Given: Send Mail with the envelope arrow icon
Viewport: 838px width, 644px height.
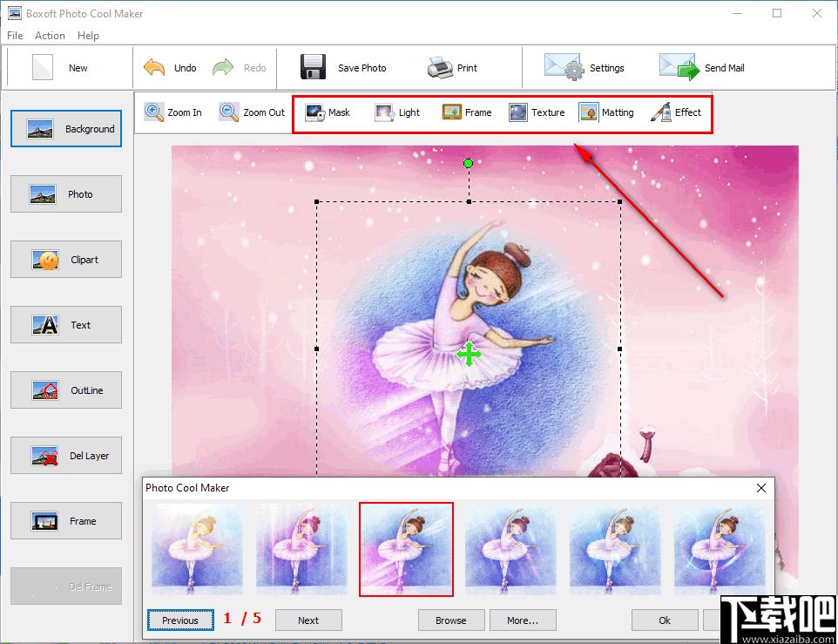Looking at the screenshot, I should (x=679, y=67).
